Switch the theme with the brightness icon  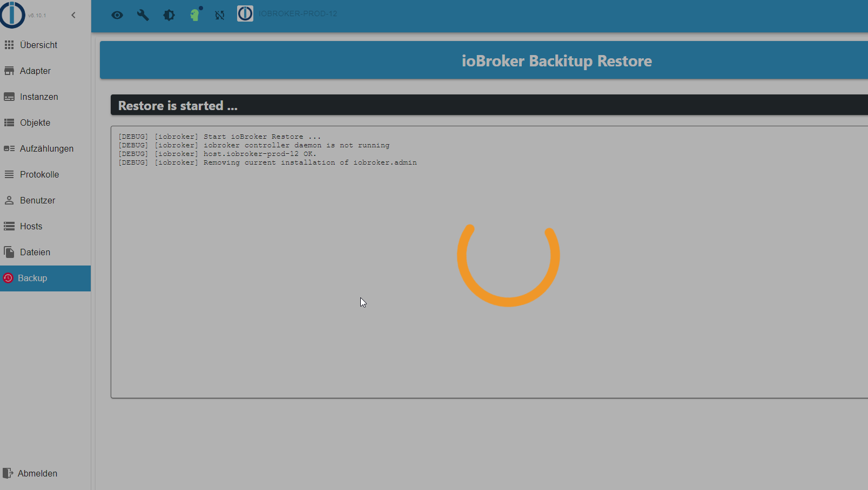169,15
